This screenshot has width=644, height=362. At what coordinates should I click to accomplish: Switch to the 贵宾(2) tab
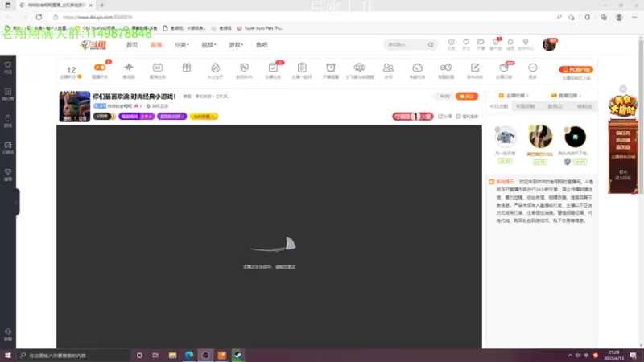[x=555, y=106]
